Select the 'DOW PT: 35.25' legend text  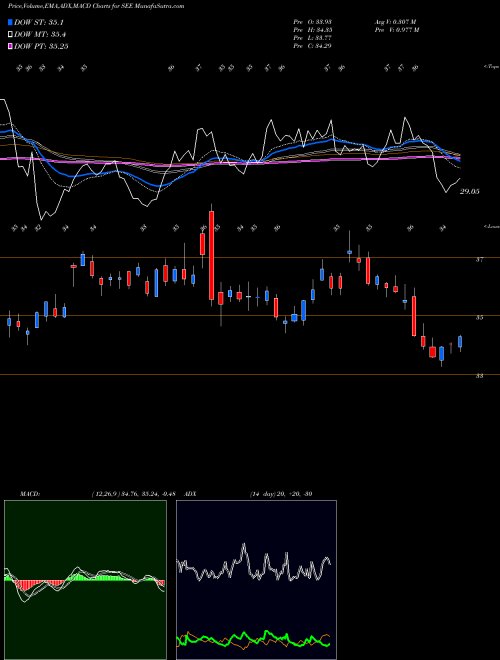click(41, 46)
